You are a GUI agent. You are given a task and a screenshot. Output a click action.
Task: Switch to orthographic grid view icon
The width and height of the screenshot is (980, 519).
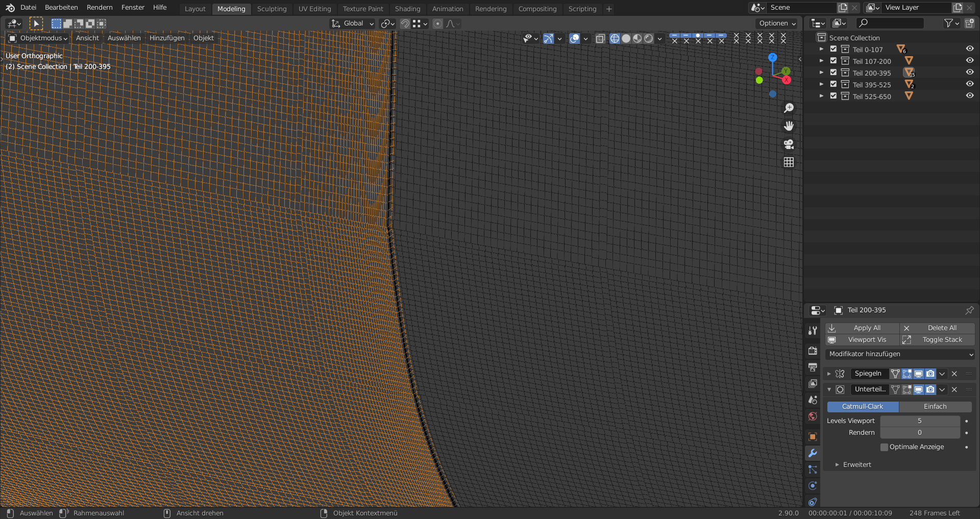[x=789, y=162]
